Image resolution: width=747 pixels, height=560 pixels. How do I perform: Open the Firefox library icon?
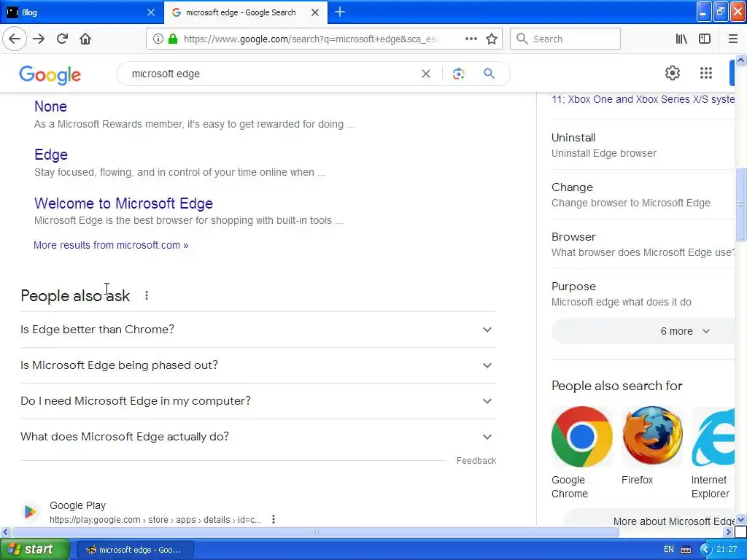pyautogui.click(x=681, y=39)
